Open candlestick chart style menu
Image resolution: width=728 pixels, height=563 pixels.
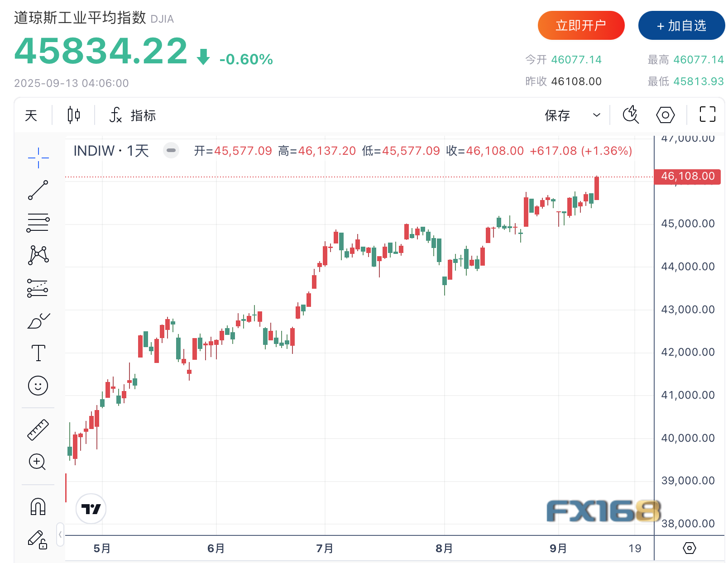click(73, 115)
